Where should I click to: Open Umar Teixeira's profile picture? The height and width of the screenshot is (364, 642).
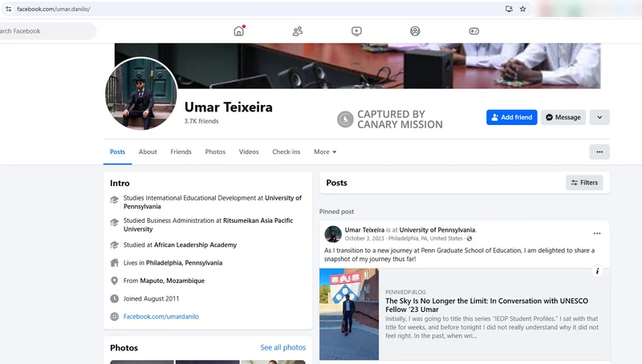point(141,94)
